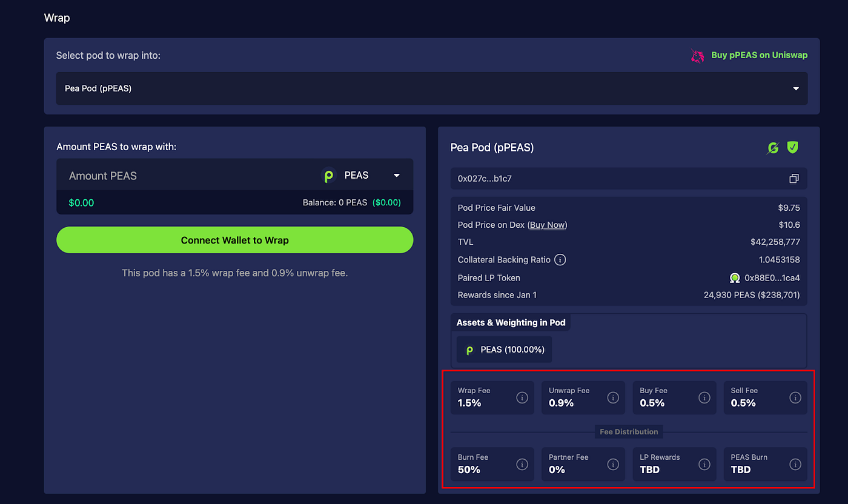Click the green shield verified badge
This screenshot has width=848, height=504.
tap(792, 147)
